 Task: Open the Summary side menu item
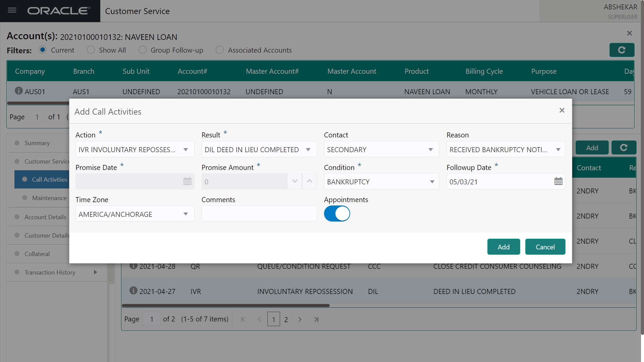37,143
